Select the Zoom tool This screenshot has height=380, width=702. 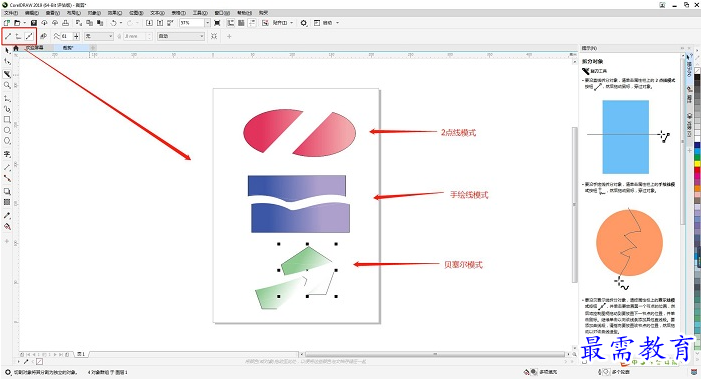tap(7, 85)
